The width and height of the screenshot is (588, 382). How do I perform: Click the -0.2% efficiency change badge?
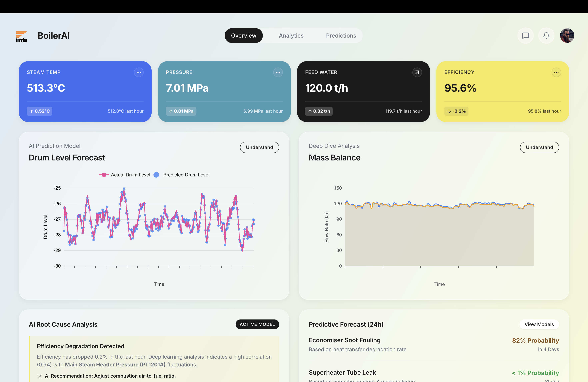pos(456,111)
